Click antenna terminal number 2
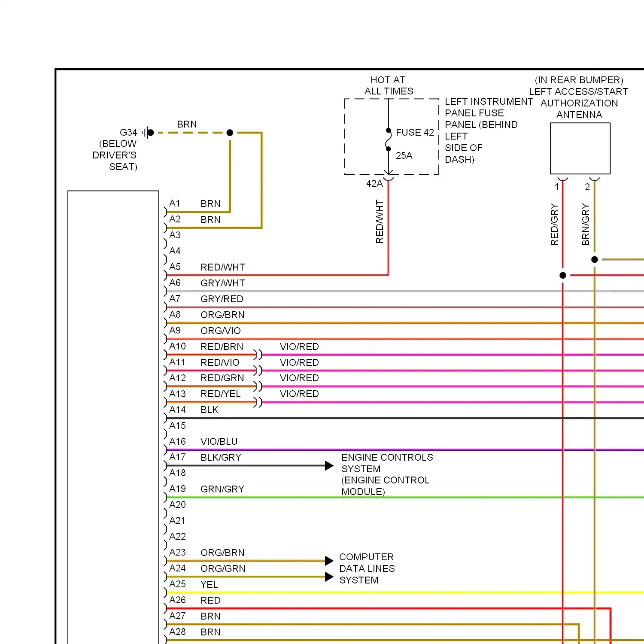This screenshot has width=644, height=644. pos(587,187)
